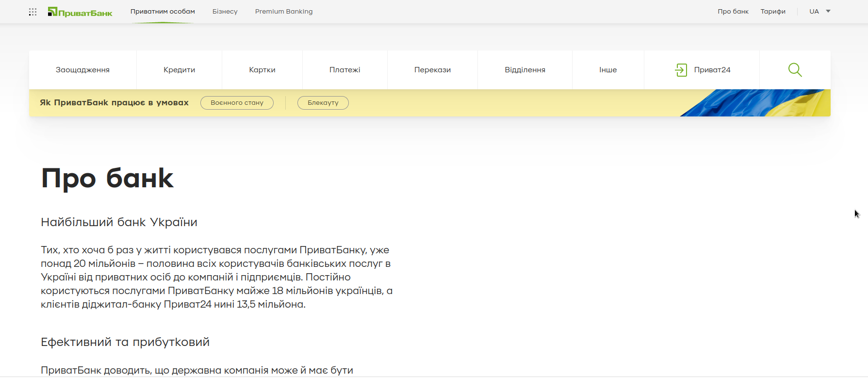Click the Найбільший банк України subheading
Screen dimensions: 868x378
119,222
